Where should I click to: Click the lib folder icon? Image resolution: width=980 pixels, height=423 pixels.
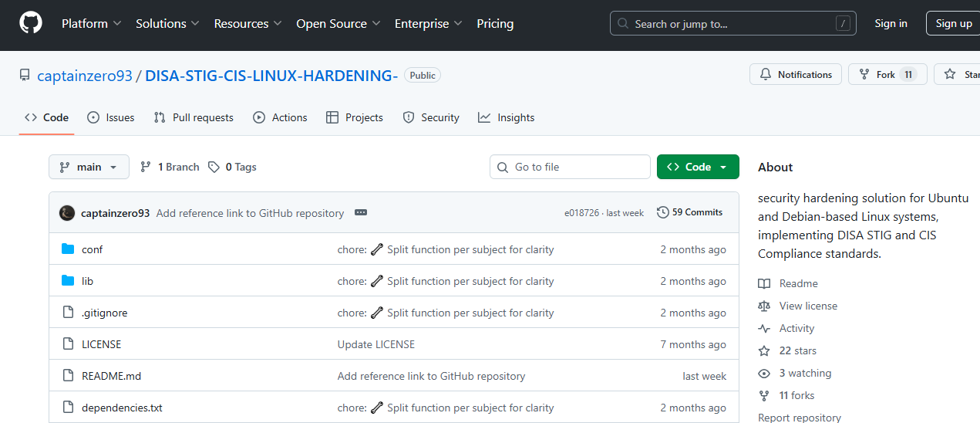pos(68,281)
